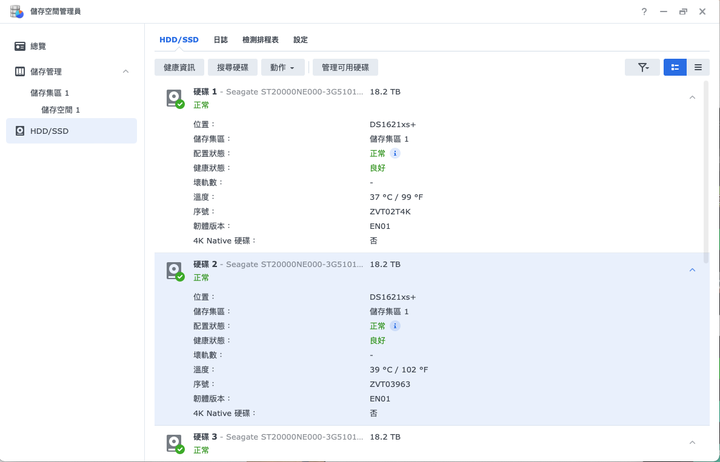Click the 硬碟 3 header title
720x462 pixels.
205,437
